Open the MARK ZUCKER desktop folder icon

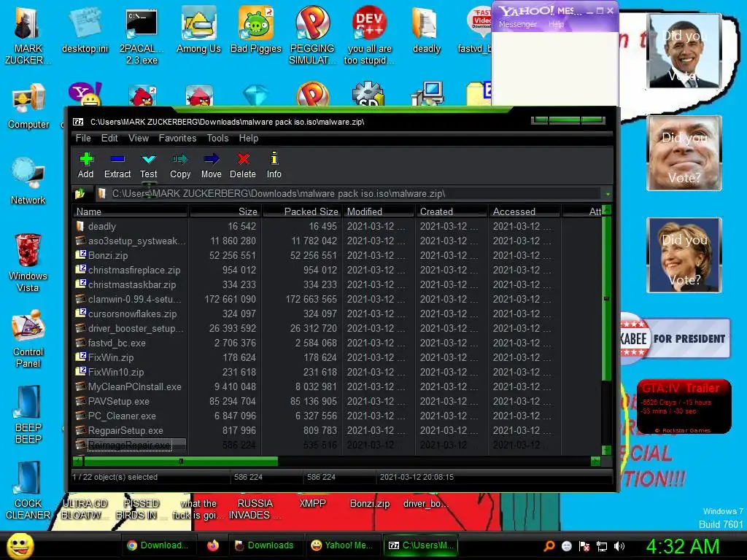coord(27,36)
